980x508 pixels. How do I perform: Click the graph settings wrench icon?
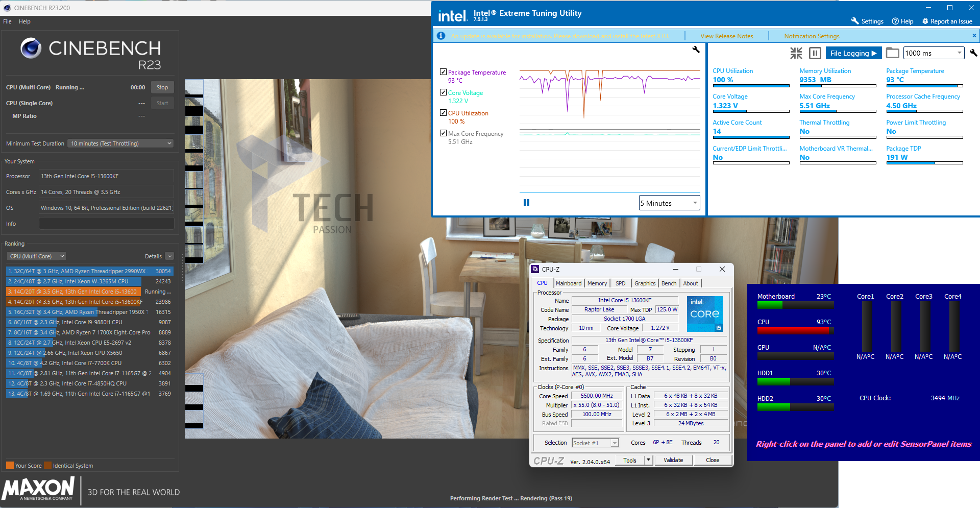[696, 50]
